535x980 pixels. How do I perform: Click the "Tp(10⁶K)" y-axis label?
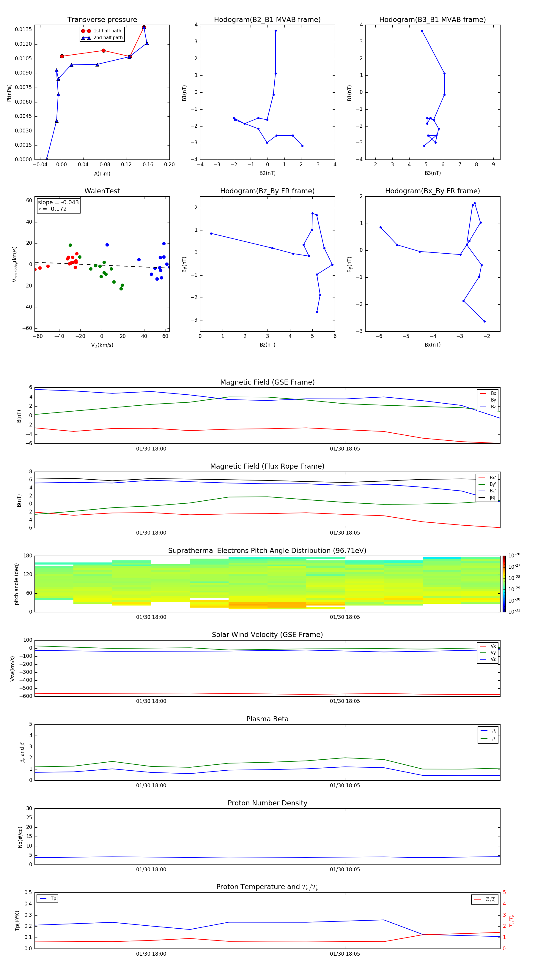pyautogui.click(x=17, y=921)
